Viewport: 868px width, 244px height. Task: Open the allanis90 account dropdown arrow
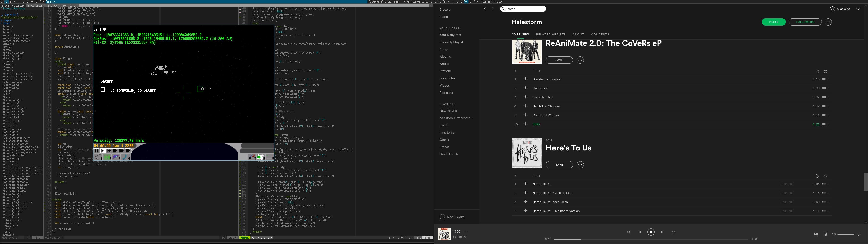point(858,9)
